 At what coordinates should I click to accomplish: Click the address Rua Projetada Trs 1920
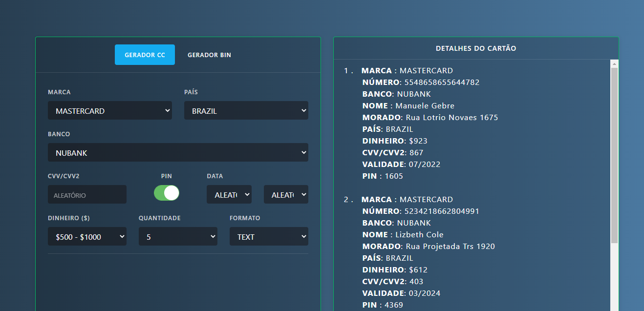450,246
